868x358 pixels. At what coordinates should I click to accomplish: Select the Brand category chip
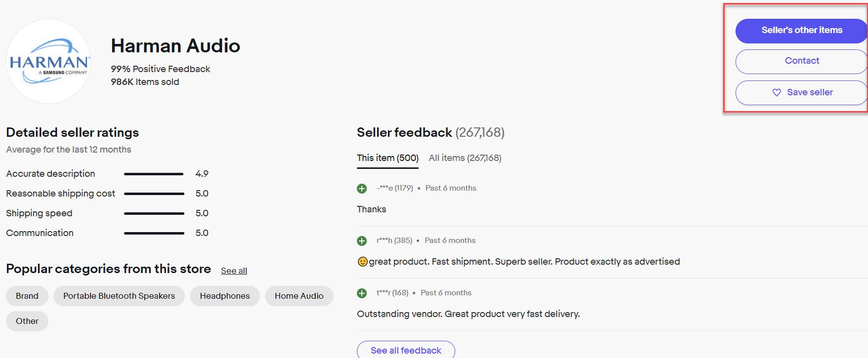[27, 296]
